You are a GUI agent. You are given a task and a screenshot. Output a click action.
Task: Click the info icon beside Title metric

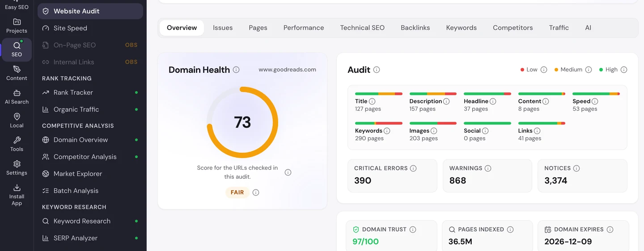(x=372, y=101)
